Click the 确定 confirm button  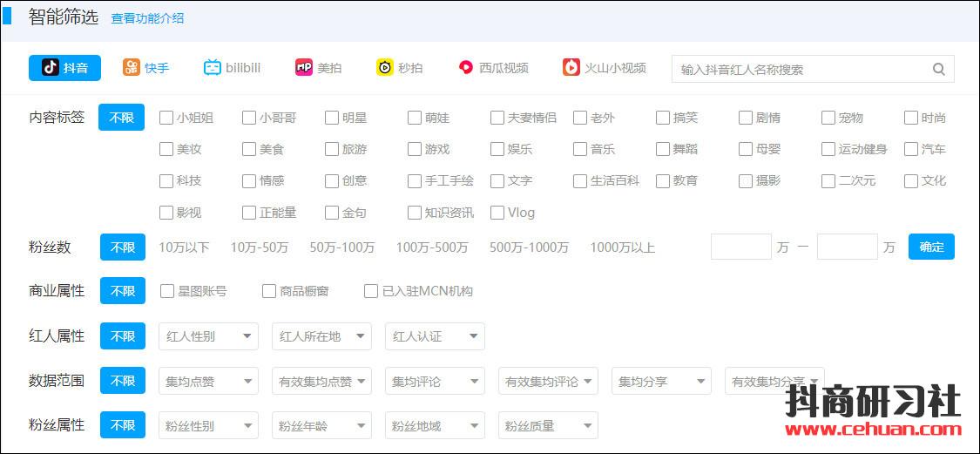(x=931, y=247)
